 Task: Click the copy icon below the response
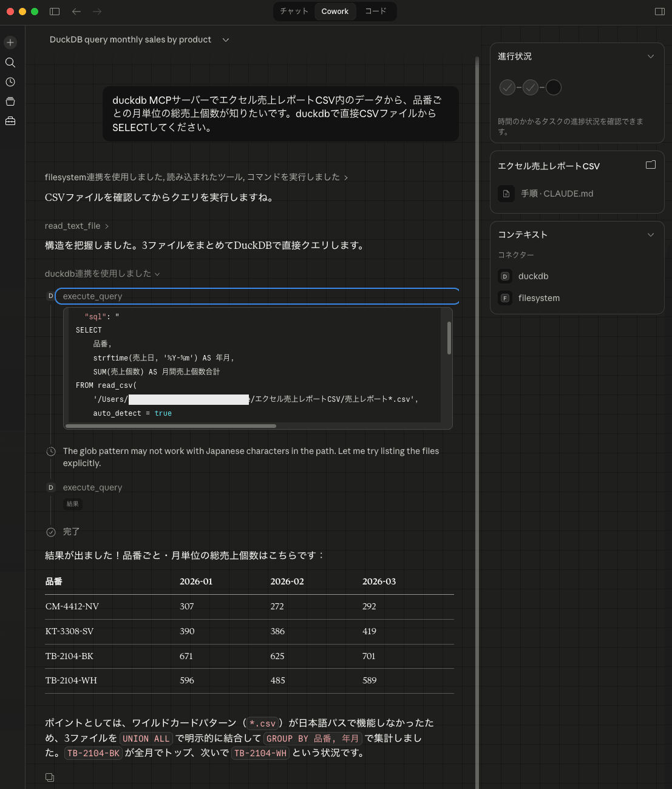click(50, 777)
